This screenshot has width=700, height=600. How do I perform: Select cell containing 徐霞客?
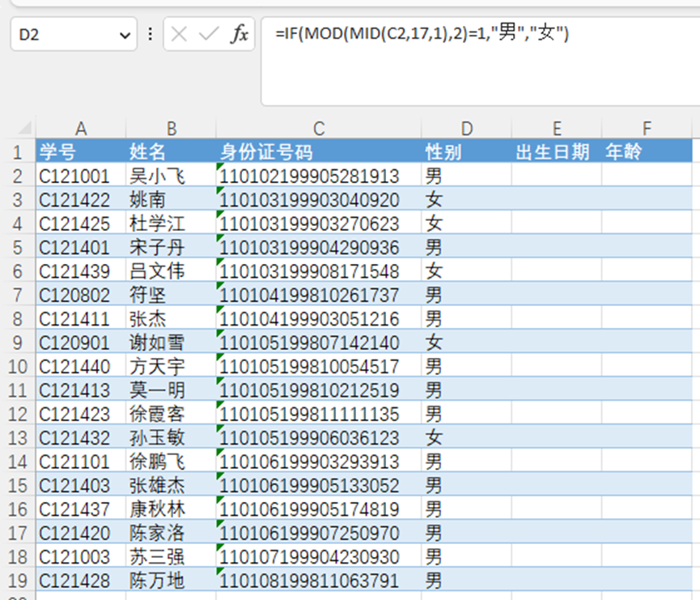171,414
